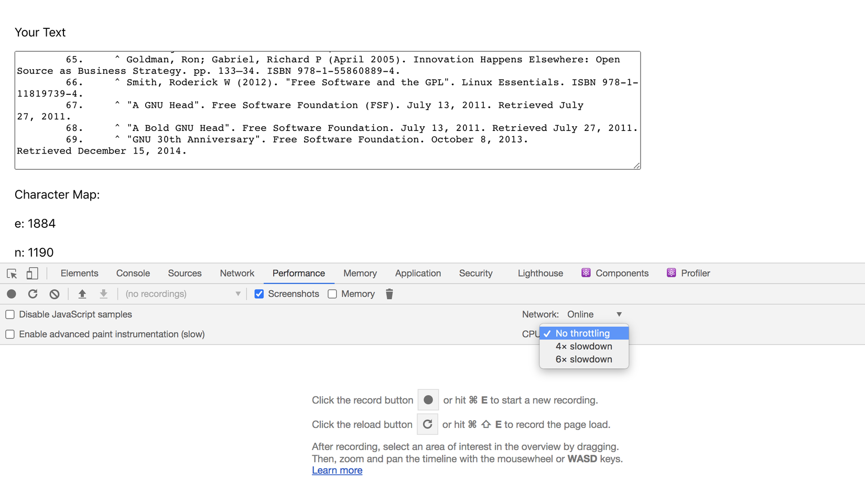
Task: Click the React Components tab icon
Action: coord(586,273)
